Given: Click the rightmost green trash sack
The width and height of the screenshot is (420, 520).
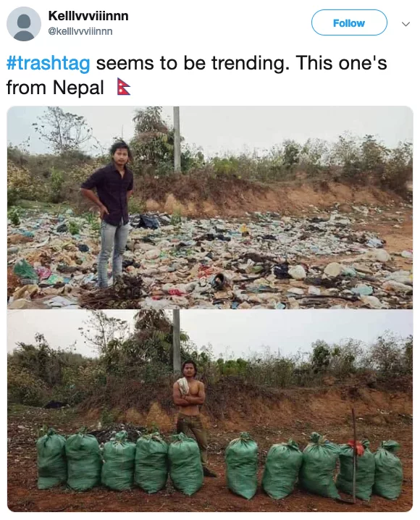Looking at the screenshot, I should (x=388, y=469).
